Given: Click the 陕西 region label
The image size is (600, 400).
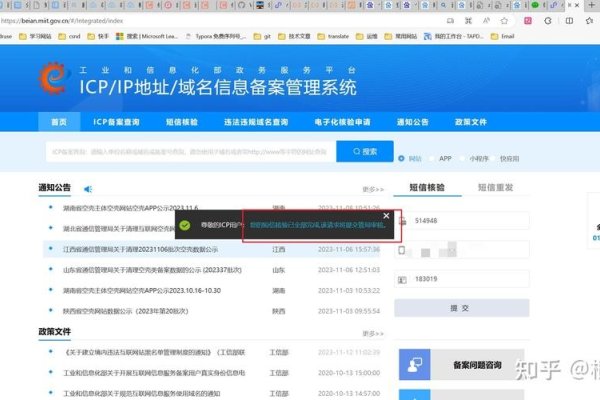Looking at the screenshot, I should pyautogui.click(x=279, y=311).
